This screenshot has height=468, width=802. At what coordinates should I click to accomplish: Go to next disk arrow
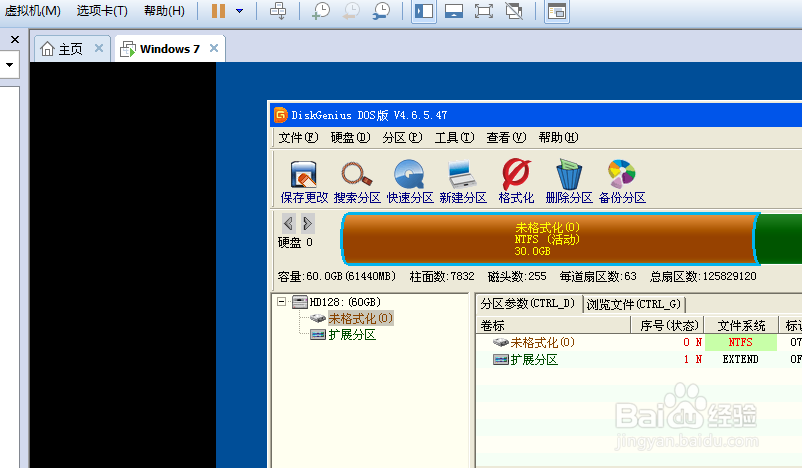point(307,224)
